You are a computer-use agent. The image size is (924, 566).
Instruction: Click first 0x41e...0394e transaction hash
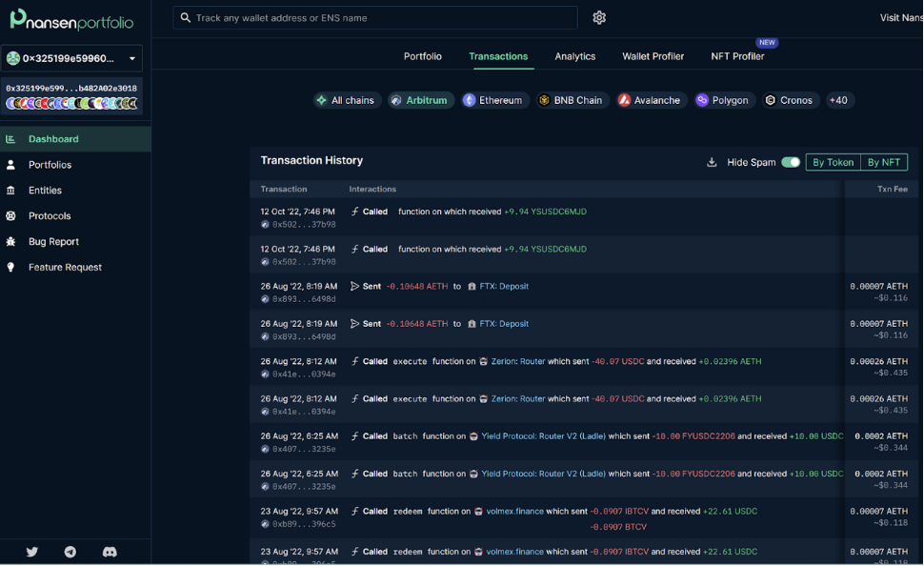tap(304, 374)
